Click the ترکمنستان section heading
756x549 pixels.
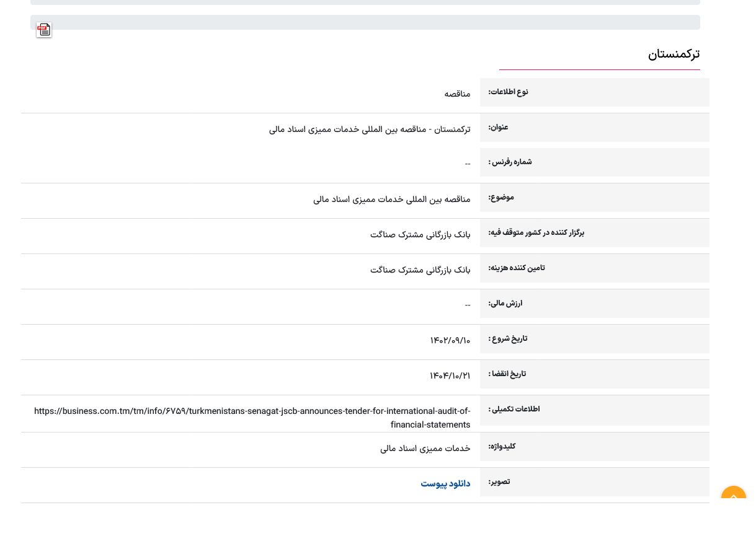pos(674,55)
